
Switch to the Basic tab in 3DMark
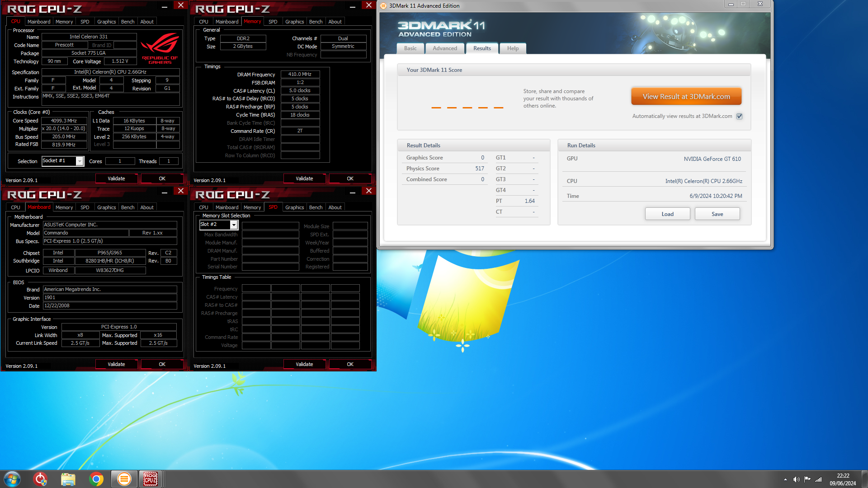click(x=410, y=48)
